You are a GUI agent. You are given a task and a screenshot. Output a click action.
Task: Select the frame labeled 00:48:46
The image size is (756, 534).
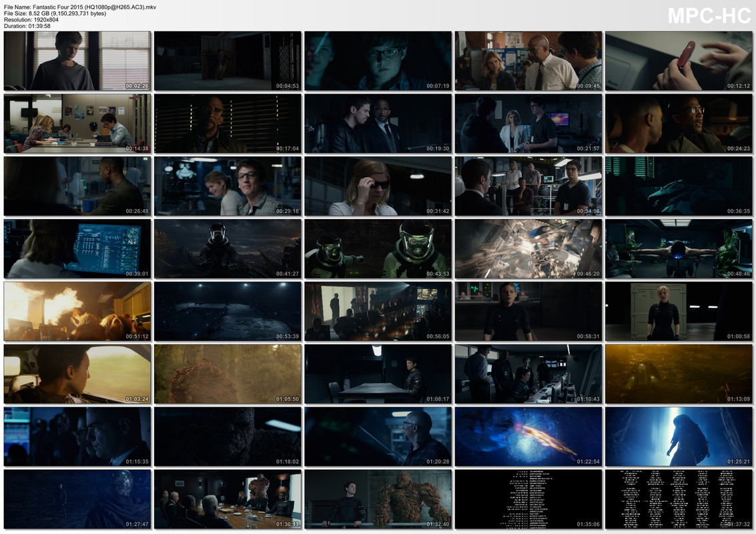[x=679, y=249]
